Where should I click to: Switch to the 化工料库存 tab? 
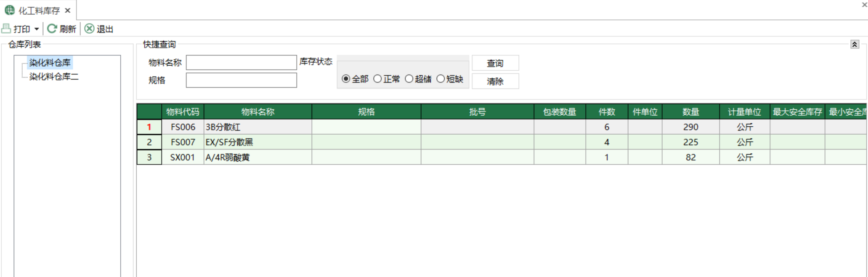(x=39, y=11)
